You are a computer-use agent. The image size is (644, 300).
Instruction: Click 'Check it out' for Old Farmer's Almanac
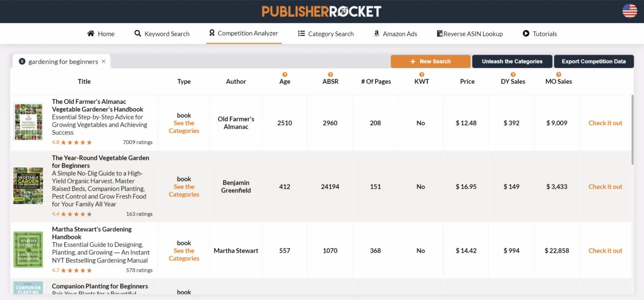605,123
